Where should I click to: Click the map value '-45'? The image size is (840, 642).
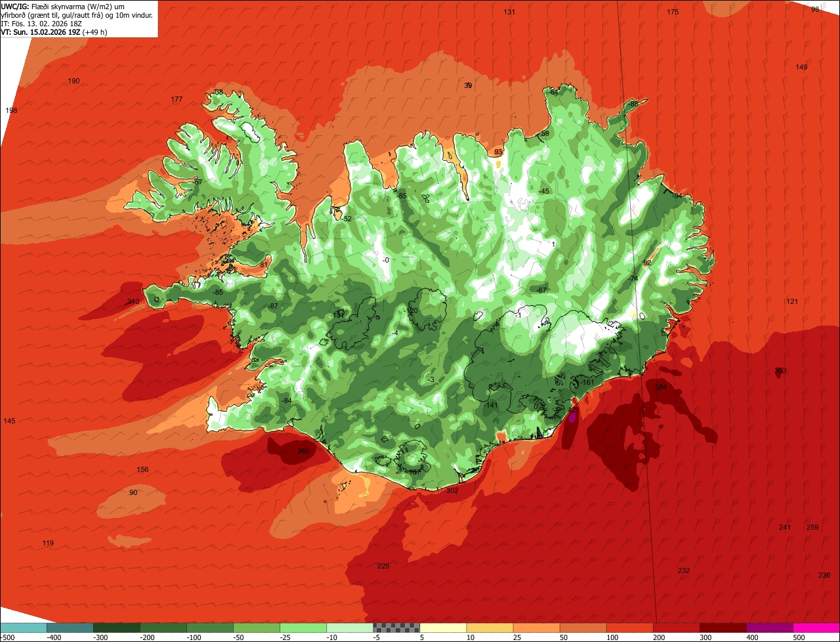pos(543,191)
